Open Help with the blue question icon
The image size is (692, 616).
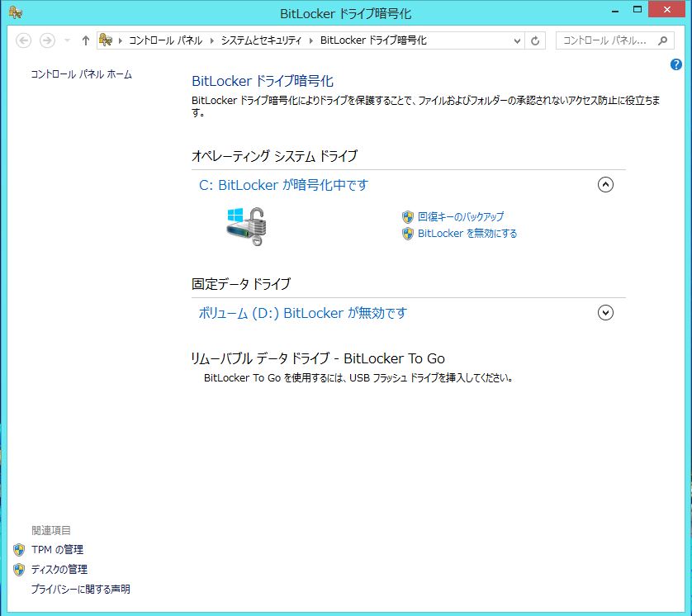coord(676,64)
